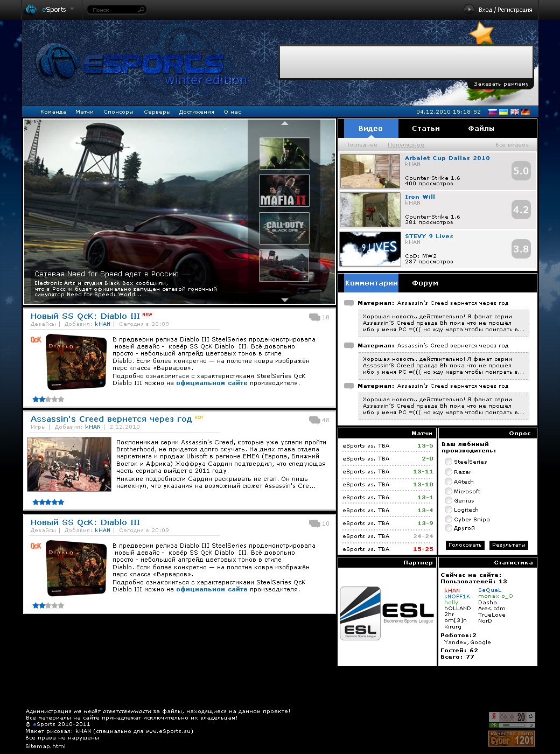Select the Другой poll option
560x754 pixels.
click(449, 528)
